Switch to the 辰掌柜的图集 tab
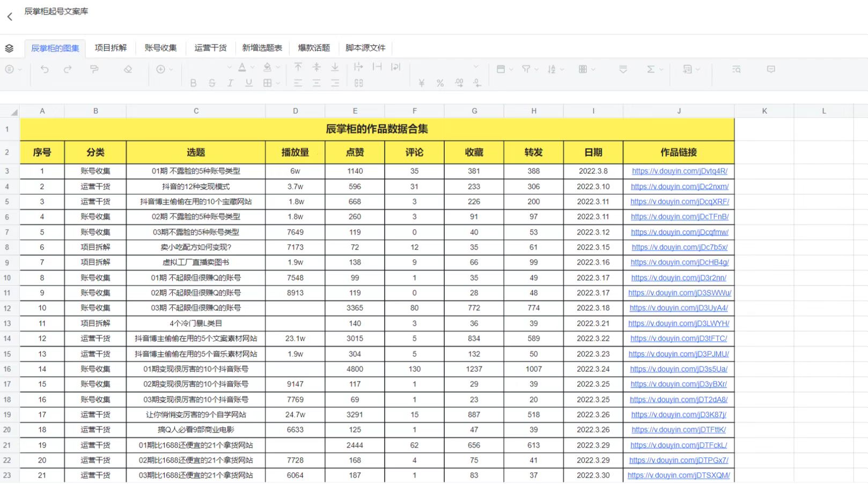868x484 pixels. (55, 48)
